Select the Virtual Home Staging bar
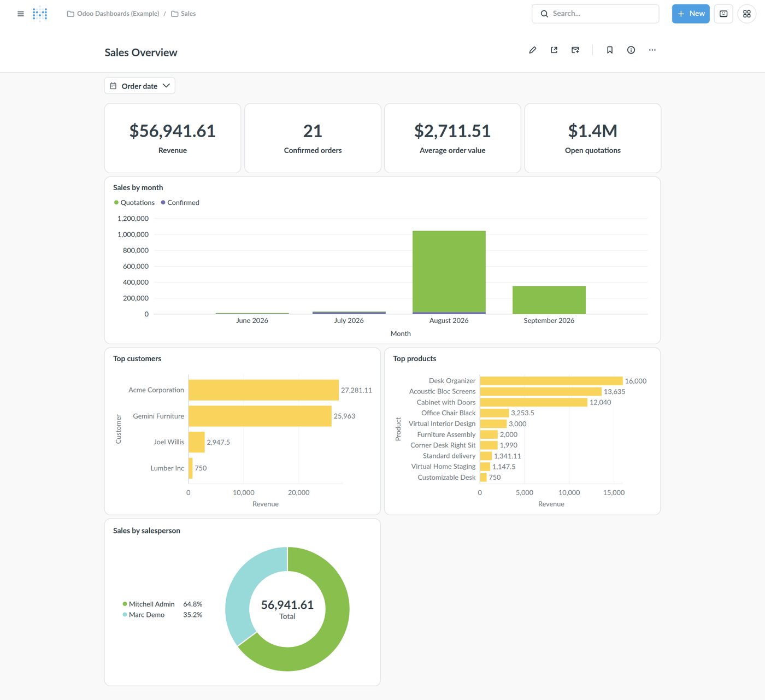The height and width of the screenshot is (700, 765). [485, 467]
